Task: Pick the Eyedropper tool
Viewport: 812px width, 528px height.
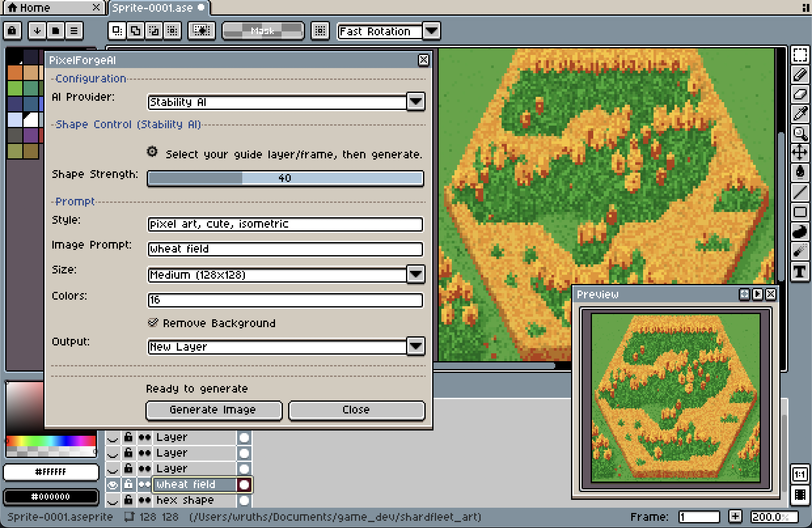Action: click(x=800, y=114)
